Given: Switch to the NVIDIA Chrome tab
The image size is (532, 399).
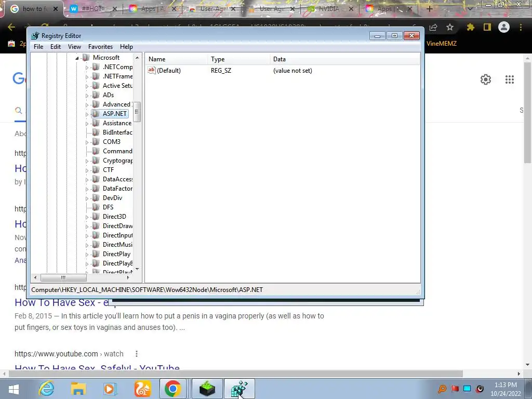Looking at the screenshot, I should 330,9.
